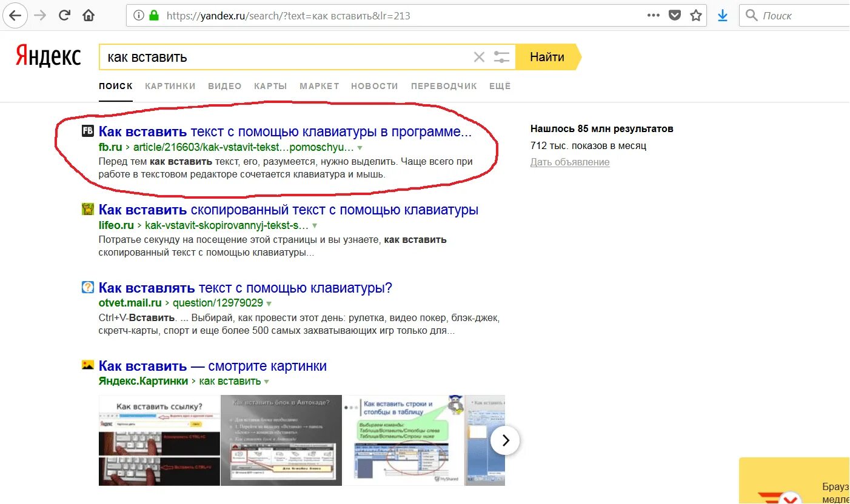Open 'Как вставить ссылку?' image thumbnail
The width and height of the screenshot is (850, 504).
[159, 440]
